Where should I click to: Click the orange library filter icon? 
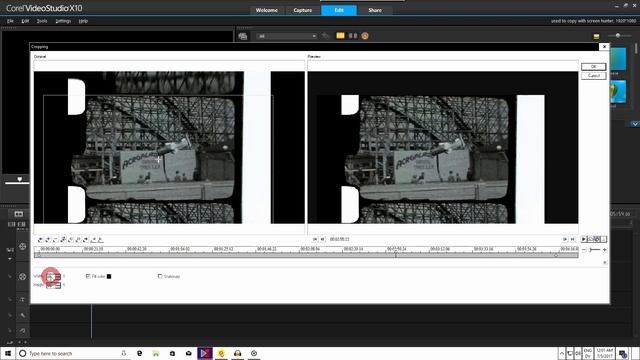(x=365, y=36)
